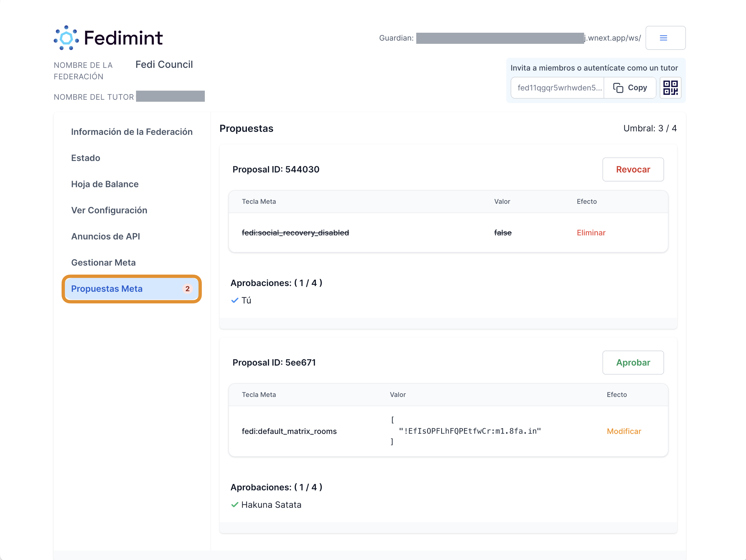The image size is (746, 560).
Task: Open Información de la Federación section
Action: coord(132,132)
